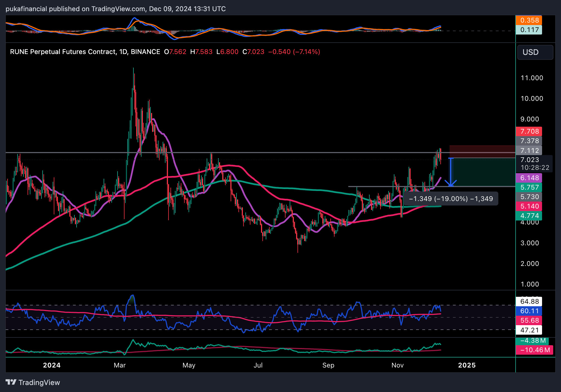The height and width of the screenshot is (392, 561).
Task: Click the green 5.757 price label
Action: 529,187
